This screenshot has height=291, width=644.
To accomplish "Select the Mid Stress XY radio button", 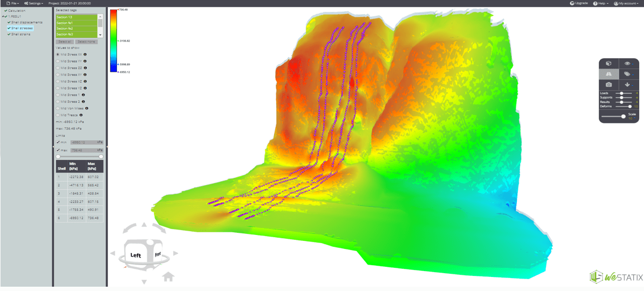I will [58, 74].
